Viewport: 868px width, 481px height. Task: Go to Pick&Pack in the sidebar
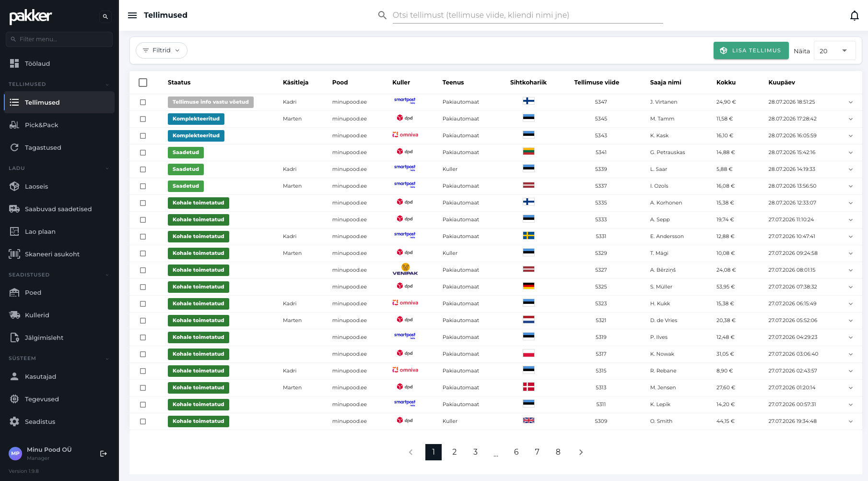pyautogui.click(x=59, y=125)
